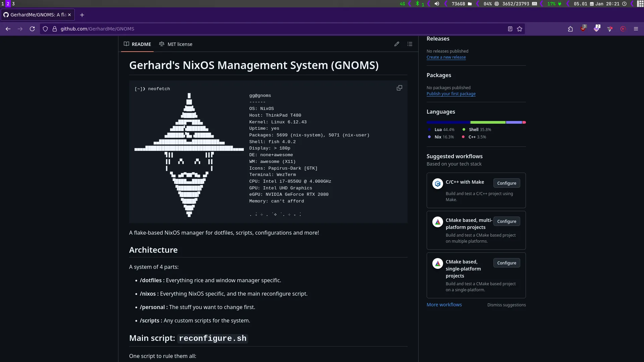Screen dimensions: 644x362
Task: Open Publish your first package link
Action: point(451,94)
